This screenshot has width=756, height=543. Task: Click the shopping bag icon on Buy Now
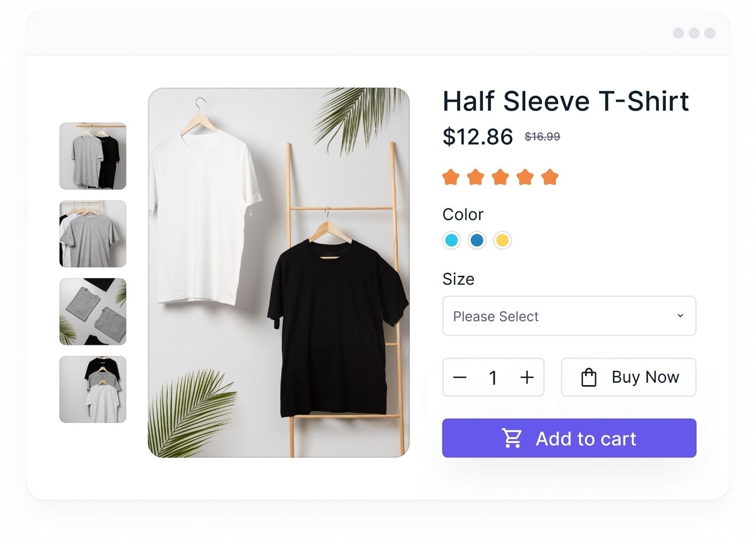tap(589, 377)
